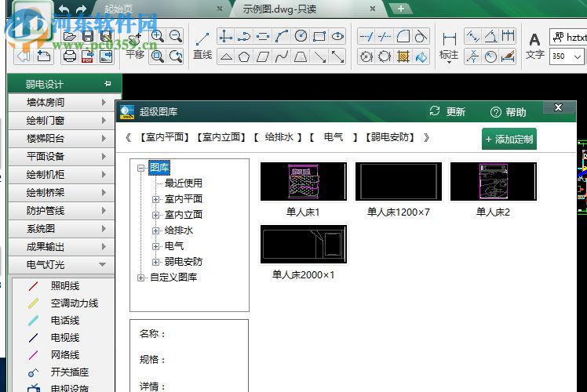Open the 350 text size dropdown

[578, 56]
